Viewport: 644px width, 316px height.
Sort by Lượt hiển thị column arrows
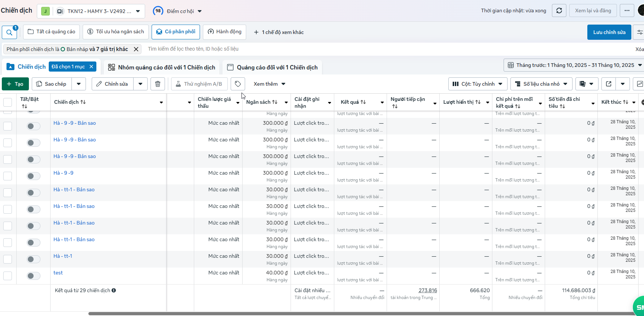tap(478, 102)
